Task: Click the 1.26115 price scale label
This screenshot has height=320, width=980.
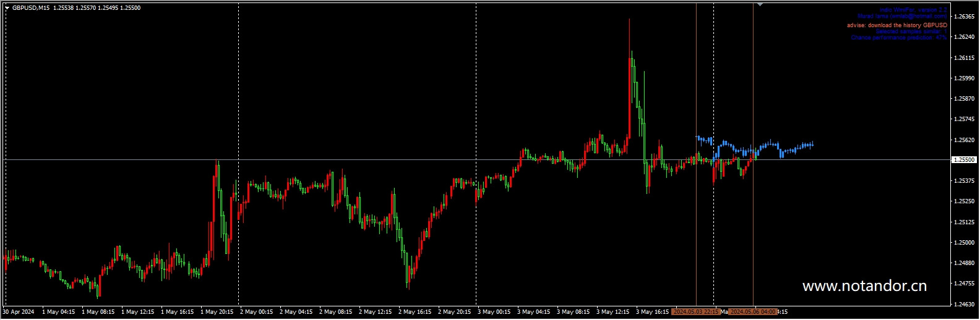Action: coord(965,58)
